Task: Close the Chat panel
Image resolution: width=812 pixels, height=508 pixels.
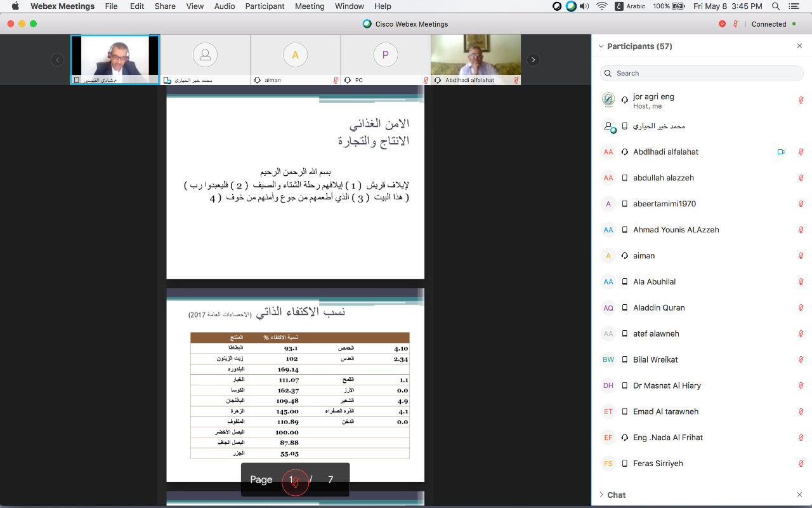Action: click(x=799, y=495)
